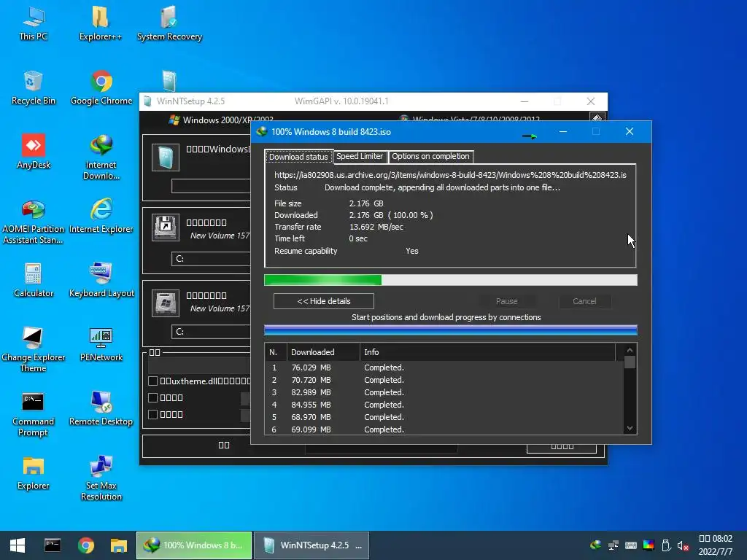Image resolution: width=747 pixels, height=560 pixels.
Task: Click the Downloaded column header
Action: click(323, 352)
